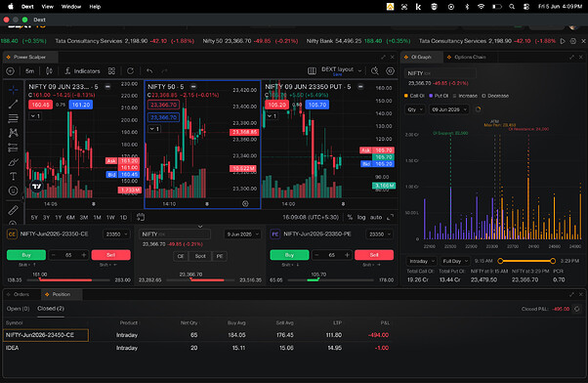Image resolution: width=588 pixels, height=383 pixels.
Task: Add symbol with the plus circle icon
Action: click(x=11, y=71)
